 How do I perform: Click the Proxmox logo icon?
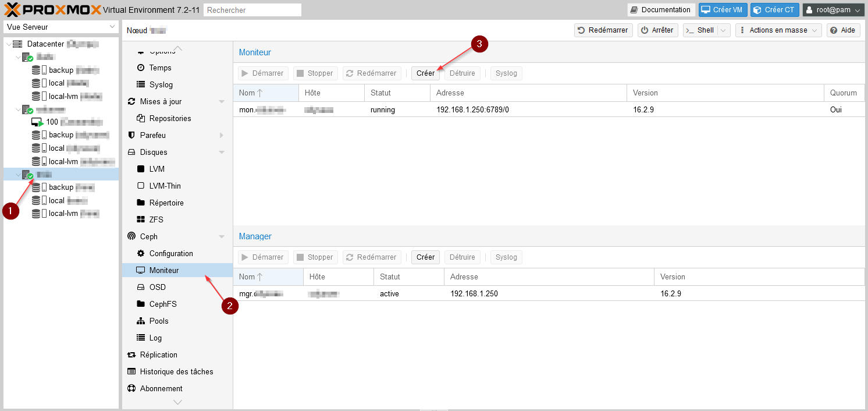pyautogui.click(x=12, y=9)
